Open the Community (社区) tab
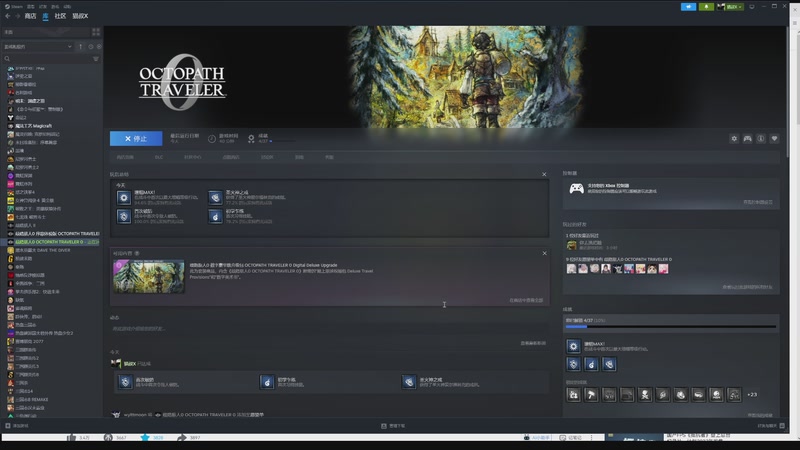800x450 pixels. click(x=60, y=16)
